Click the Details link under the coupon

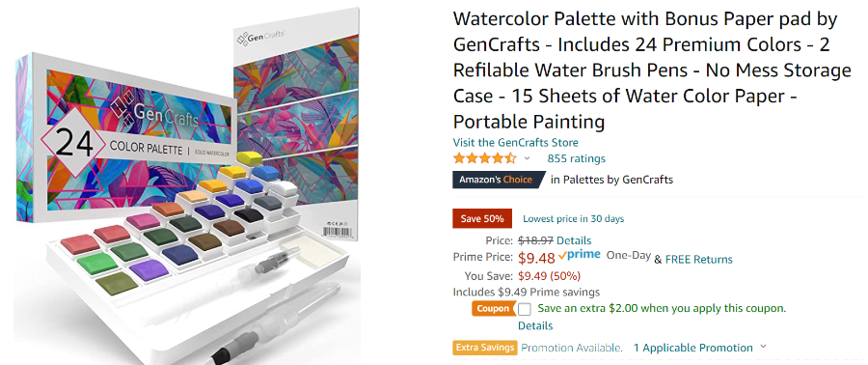point(535,325)
